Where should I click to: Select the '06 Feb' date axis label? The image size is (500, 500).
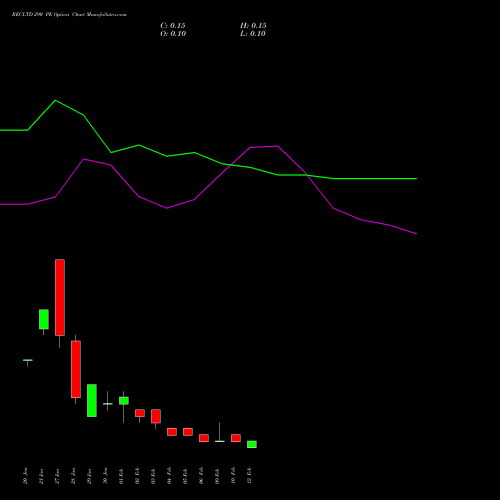pos(201,476)
